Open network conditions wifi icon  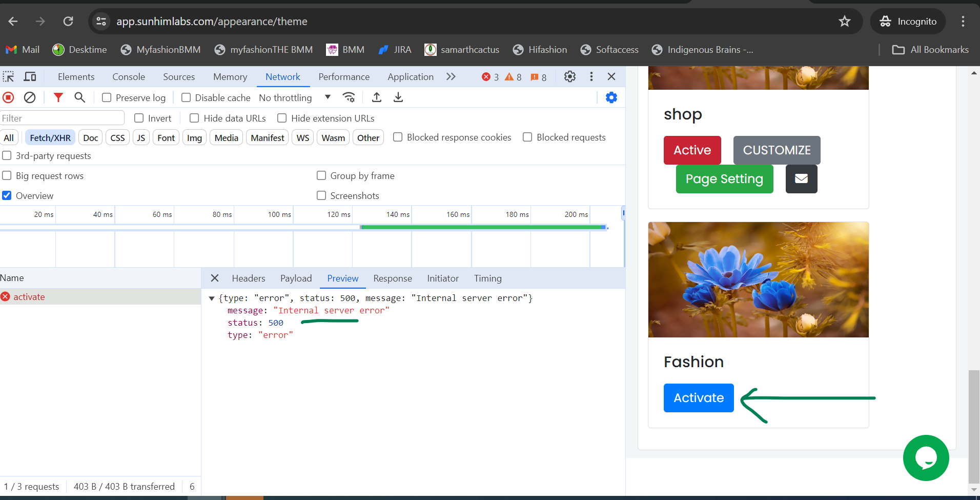click(349, 97)
